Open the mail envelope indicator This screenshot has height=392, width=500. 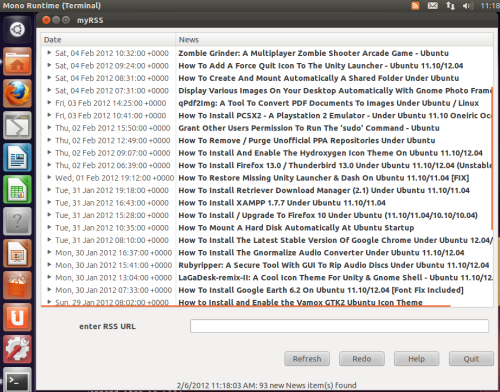click(433, 5)
